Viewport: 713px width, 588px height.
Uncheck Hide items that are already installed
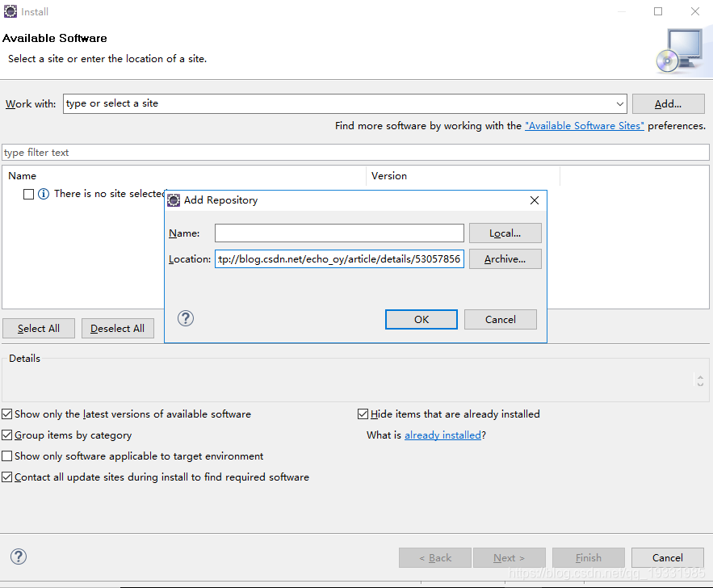[x=363, y=414]
